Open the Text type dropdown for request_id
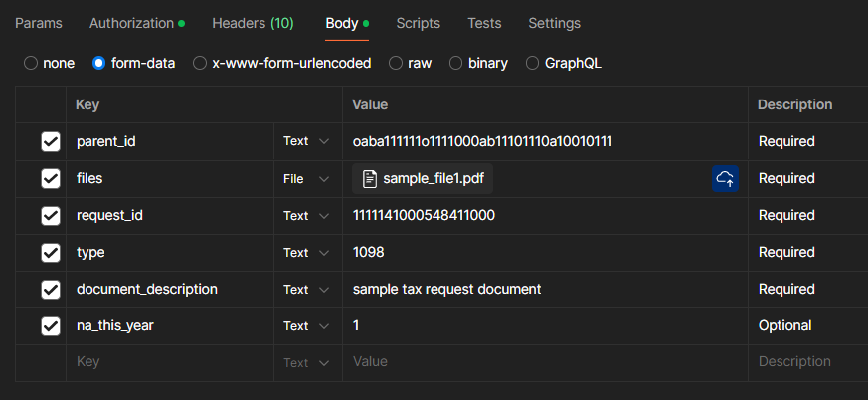The image size is (868, 400). (x=306, y=216)
